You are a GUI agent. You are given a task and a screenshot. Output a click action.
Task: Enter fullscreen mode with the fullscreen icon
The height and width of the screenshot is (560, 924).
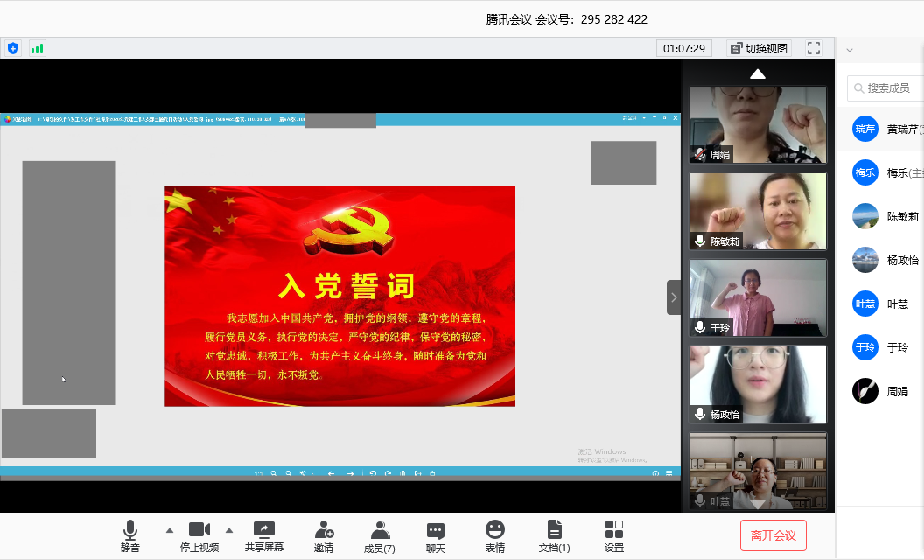[x=814, y=48]
